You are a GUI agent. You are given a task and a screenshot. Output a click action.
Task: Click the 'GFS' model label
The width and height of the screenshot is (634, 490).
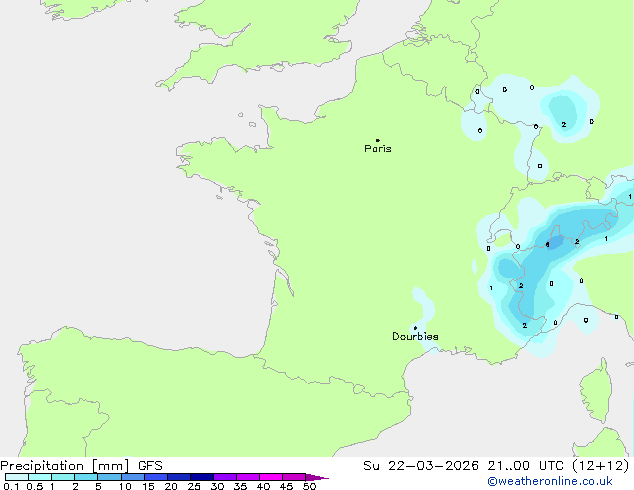tap(150, 466)
